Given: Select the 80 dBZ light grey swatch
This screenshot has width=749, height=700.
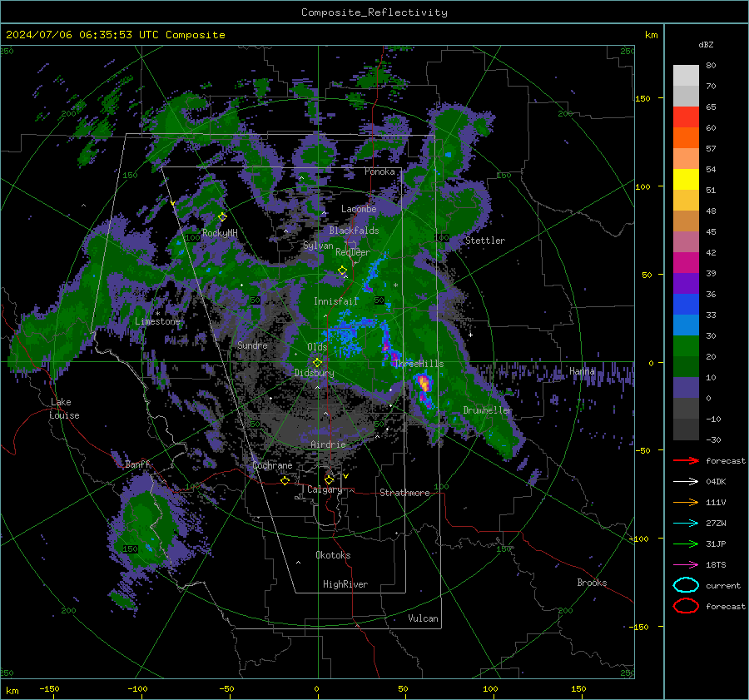Looking at the screenshot, I should coord(686,76).
